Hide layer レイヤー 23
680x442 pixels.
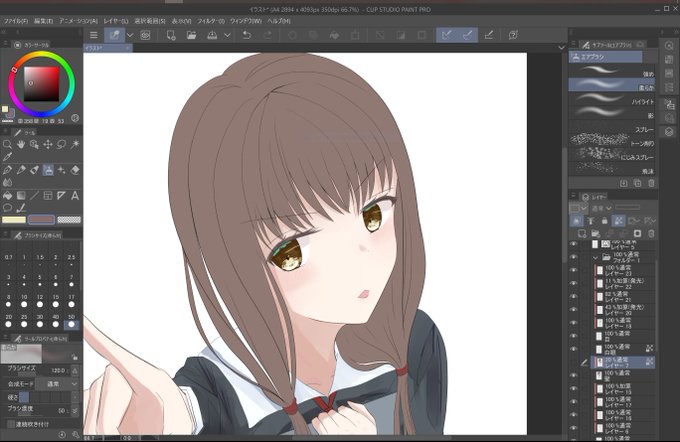point(574,270)
